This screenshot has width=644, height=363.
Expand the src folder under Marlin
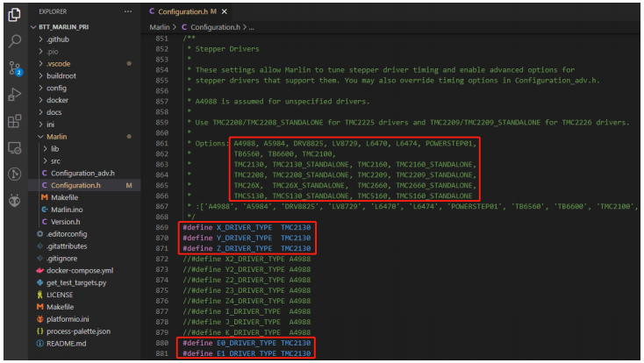[54, 161]
